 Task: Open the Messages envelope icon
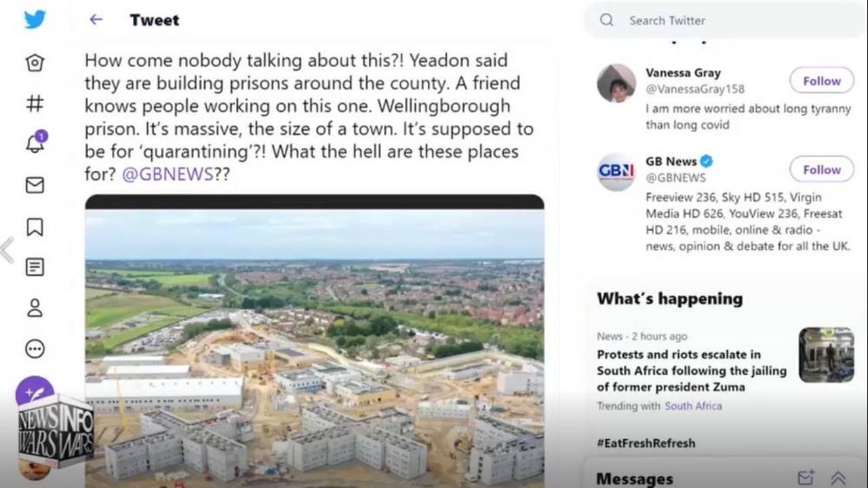pos(35,185)
